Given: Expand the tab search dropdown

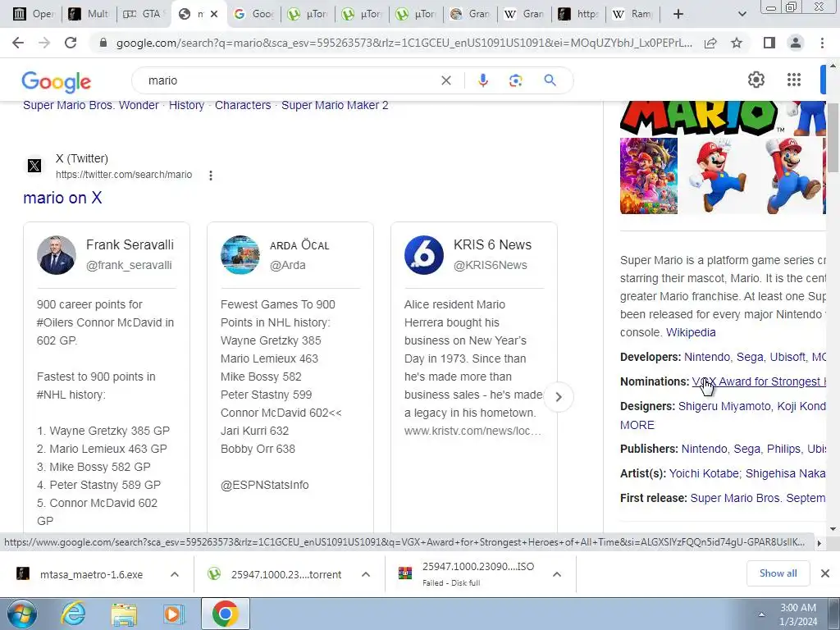Looking at the screenshot, I should tap(742, 14).
